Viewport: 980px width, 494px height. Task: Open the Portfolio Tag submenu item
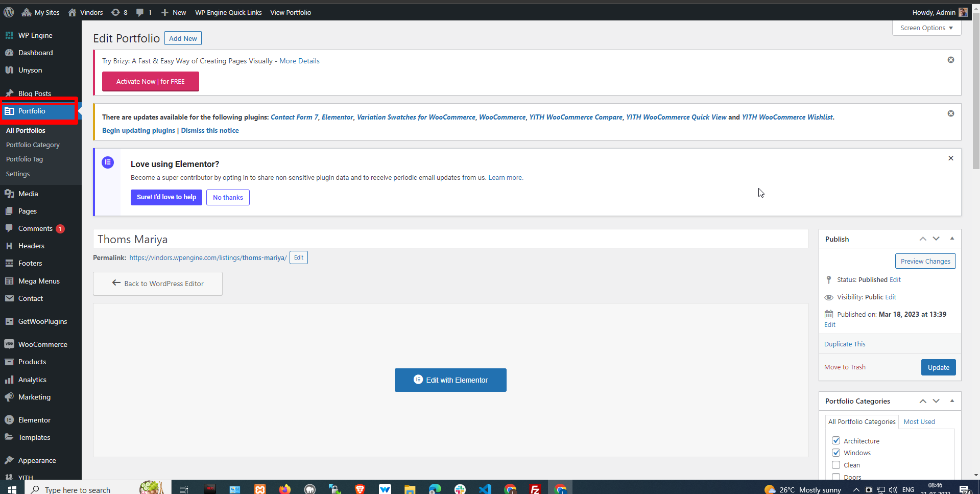tap(25, 159)
